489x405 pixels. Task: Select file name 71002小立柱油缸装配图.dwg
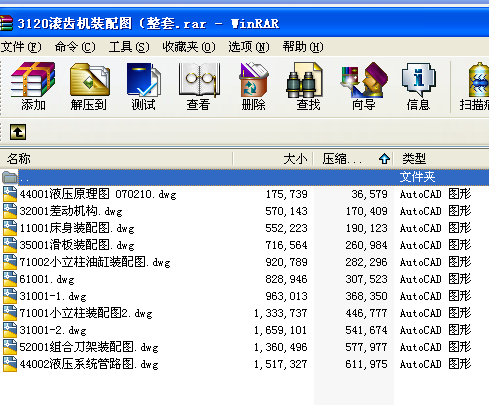pos(95,262)
